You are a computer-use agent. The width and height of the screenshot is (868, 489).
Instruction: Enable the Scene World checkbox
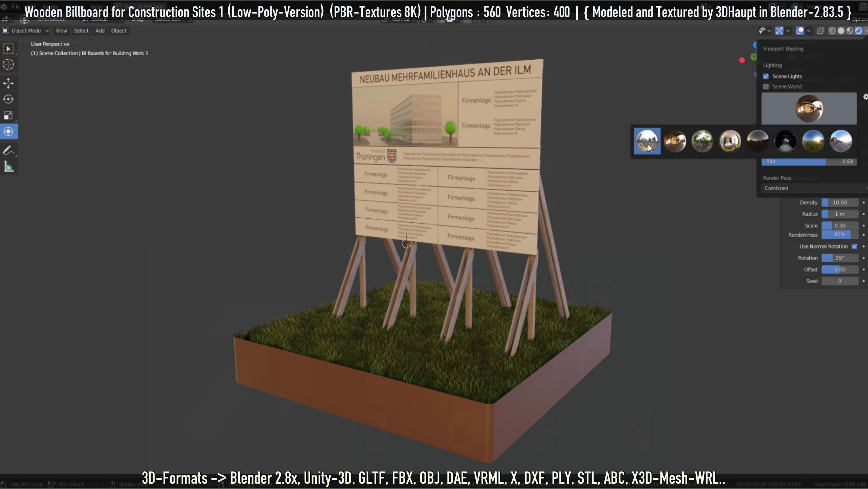(x=766, y=87)
